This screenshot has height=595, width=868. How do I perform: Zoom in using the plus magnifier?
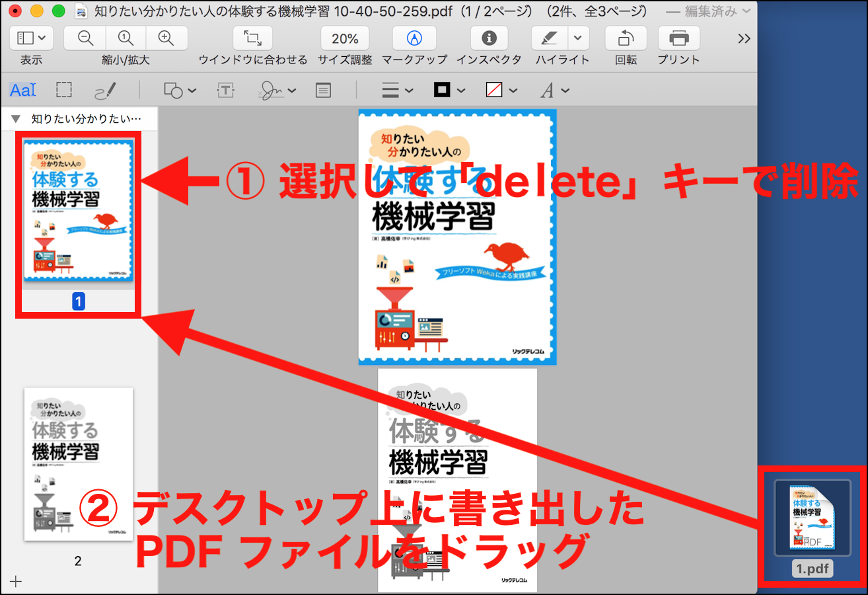click(166, 38)
